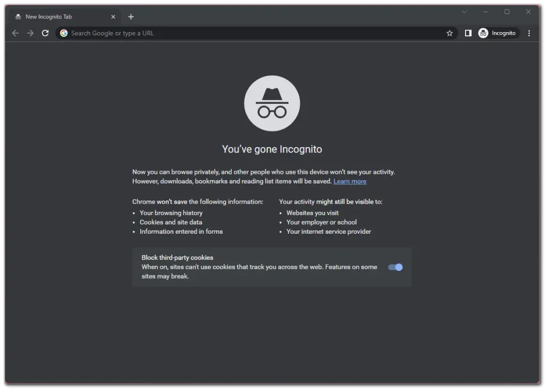This screenshot has height=392, width=548.
Task: Open the Chrome three-dot menu
Action: point(529,33)
